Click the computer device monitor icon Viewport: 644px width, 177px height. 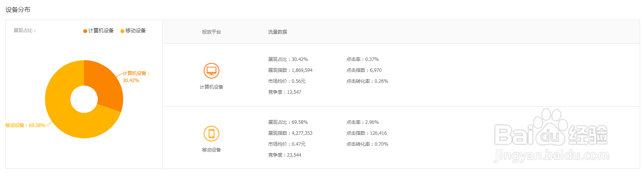pyautogui.click(x=212, y=71)
